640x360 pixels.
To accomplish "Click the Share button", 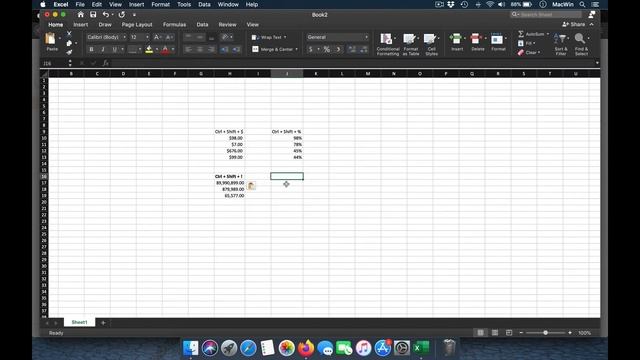I will pyautogui.click(x=574, y=24).
